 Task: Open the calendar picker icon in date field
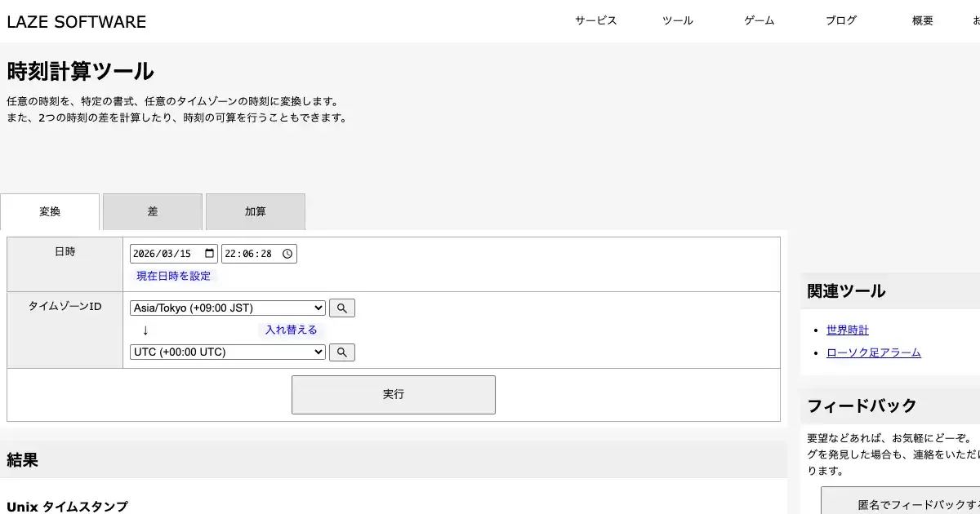209,254
